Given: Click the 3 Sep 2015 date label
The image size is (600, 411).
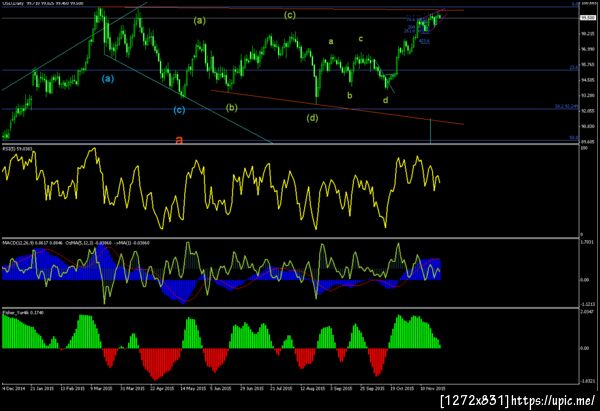Looking at the screenshot, I should pyautogui.click(x=341, y=388).
